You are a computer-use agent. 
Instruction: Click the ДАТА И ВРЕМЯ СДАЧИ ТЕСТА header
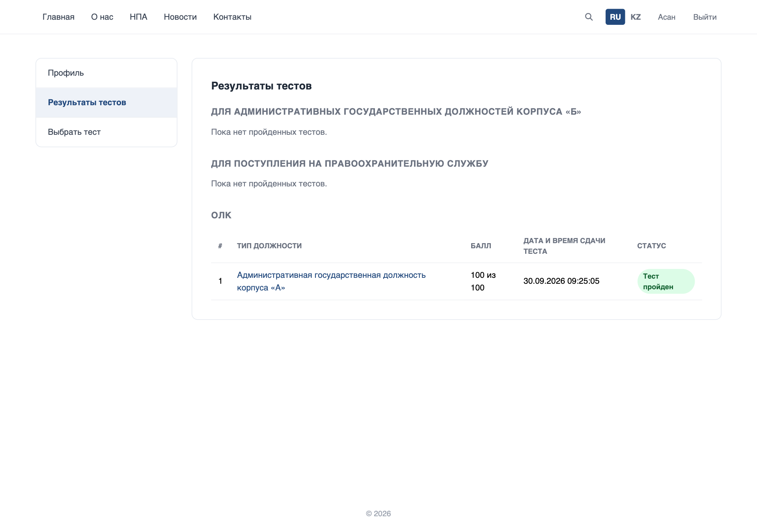[564, 246]
